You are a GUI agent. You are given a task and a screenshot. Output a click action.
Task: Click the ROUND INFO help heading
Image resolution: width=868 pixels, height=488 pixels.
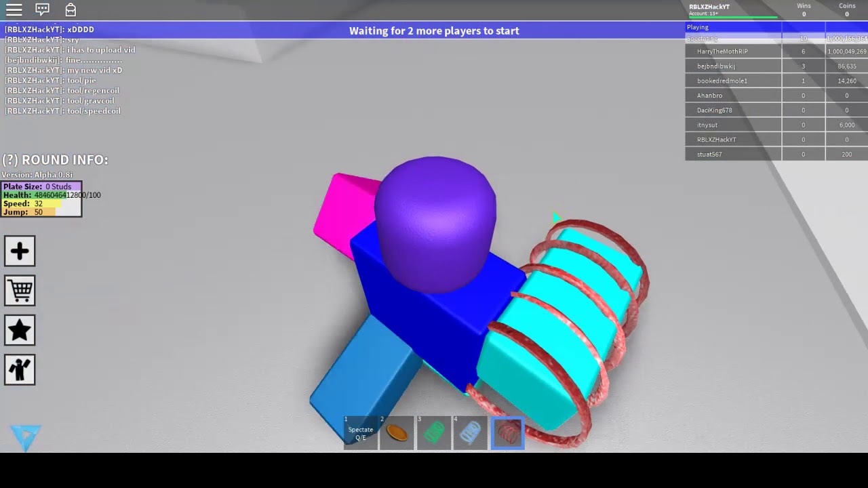(55, 160)
